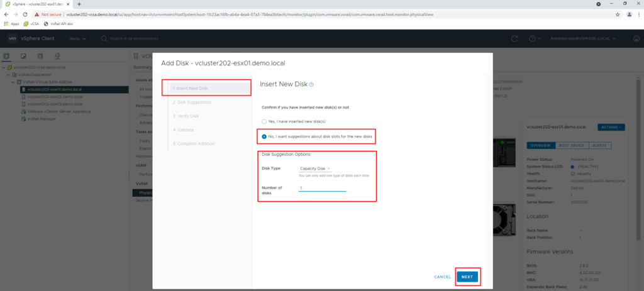Open the Networking inventory view icon

57,56
